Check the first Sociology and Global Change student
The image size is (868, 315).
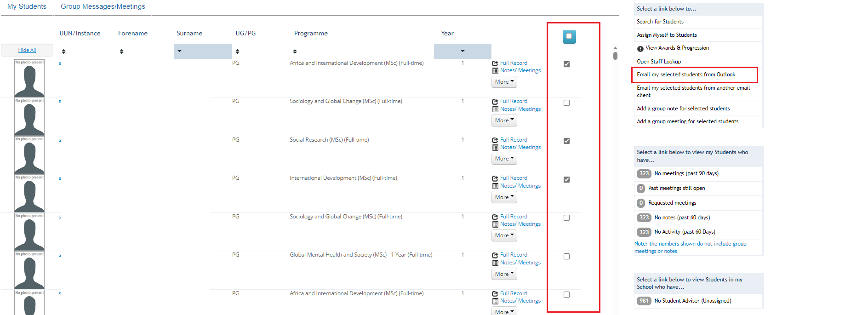coord(566,103)
